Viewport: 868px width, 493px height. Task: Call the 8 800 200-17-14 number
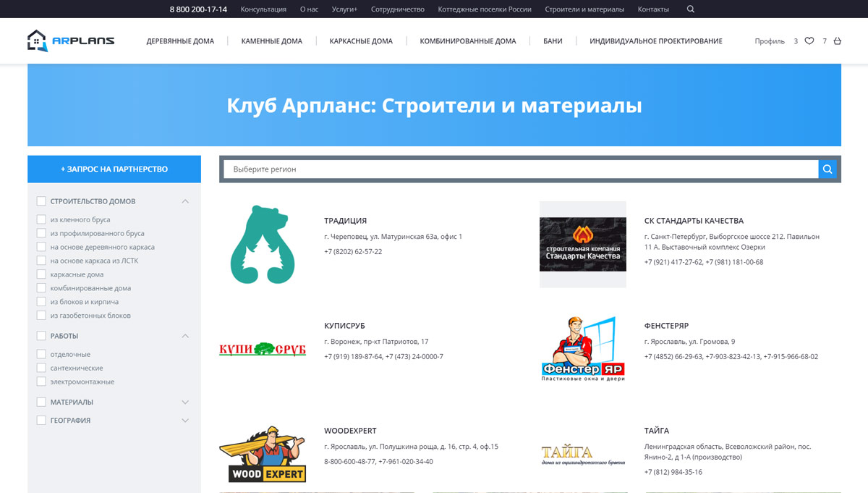198,9
